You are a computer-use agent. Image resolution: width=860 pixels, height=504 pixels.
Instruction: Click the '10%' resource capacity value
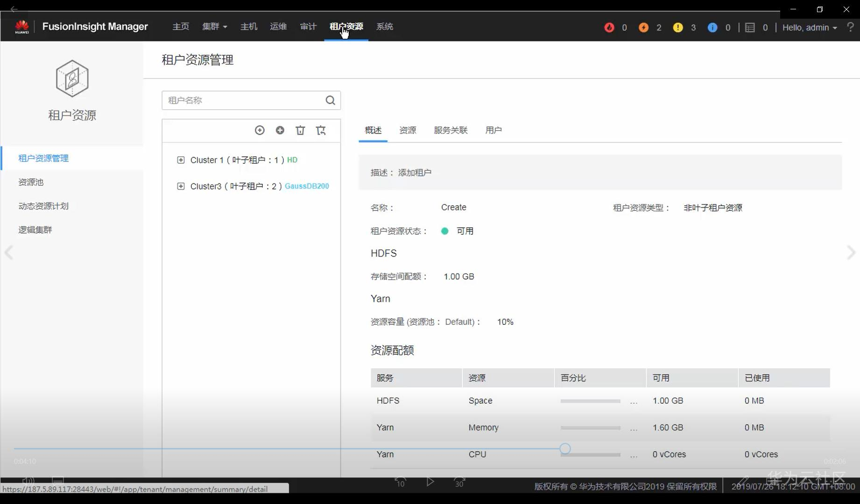coord(505,322)
